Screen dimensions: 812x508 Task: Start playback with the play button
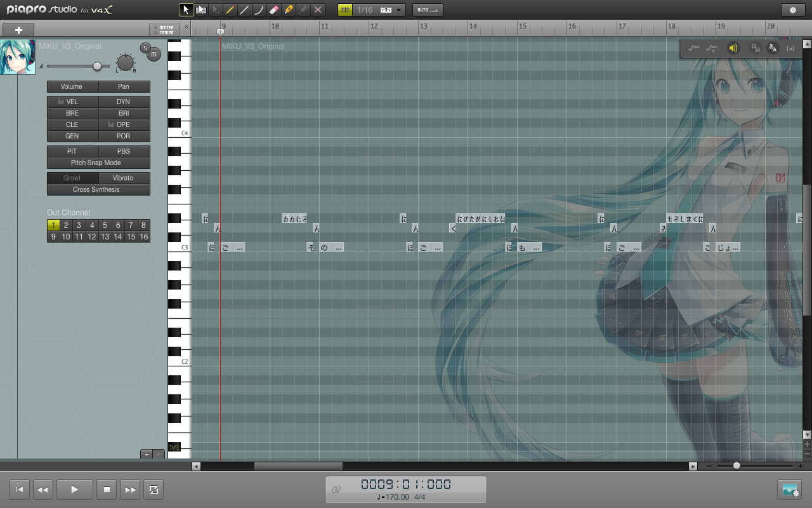click(x=74, y=490)
